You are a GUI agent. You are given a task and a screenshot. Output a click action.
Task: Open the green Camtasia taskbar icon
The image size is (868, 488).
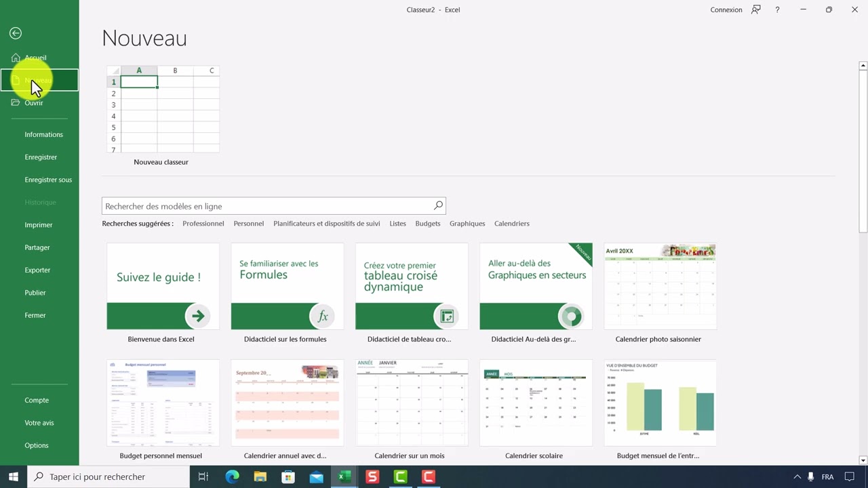click(x=400, y=476)
